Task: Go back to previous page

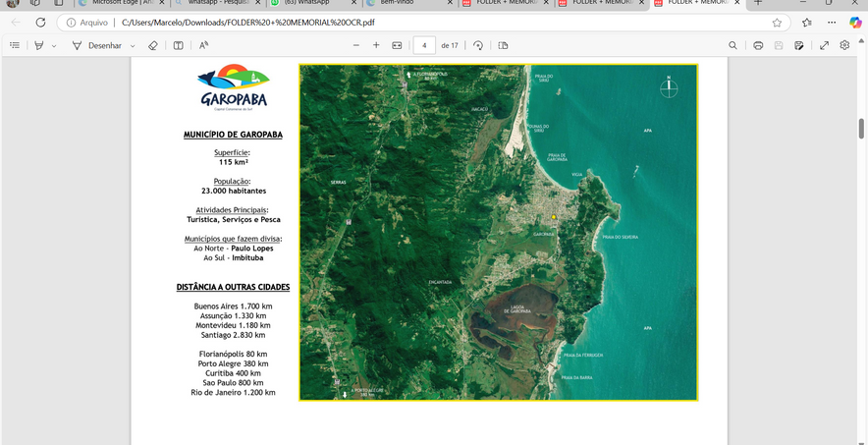Action: tap(16, 23)
